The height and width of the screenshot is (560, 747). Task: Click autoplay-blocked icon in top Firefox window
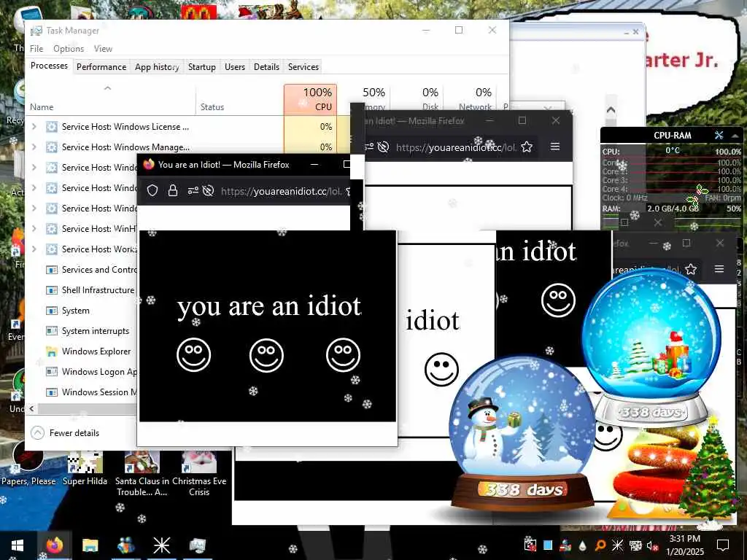[383, 147]
